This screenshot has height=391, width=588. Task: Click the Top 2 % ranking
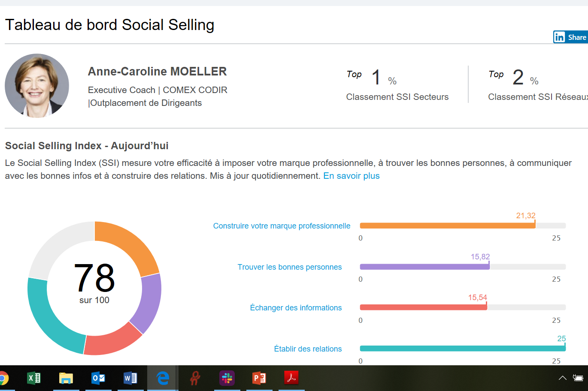tap(514, 77)
